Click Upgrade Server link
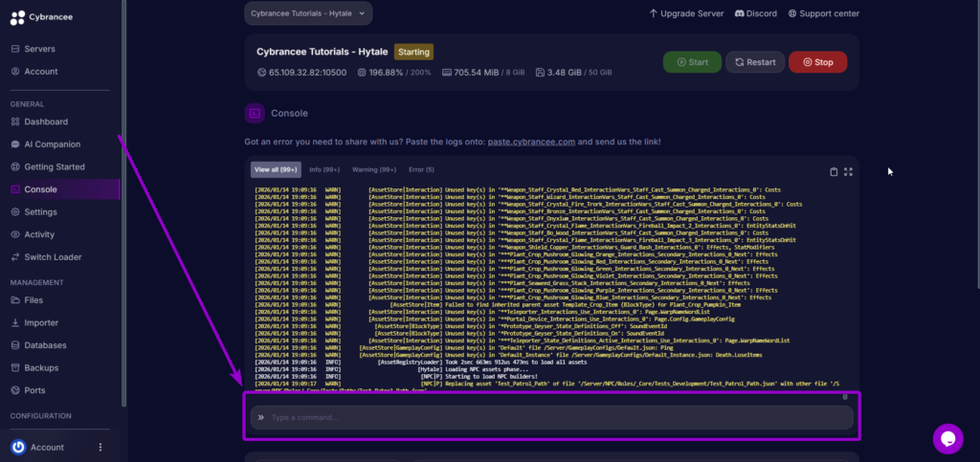The image size is (980, 462). tap(685, 13)
